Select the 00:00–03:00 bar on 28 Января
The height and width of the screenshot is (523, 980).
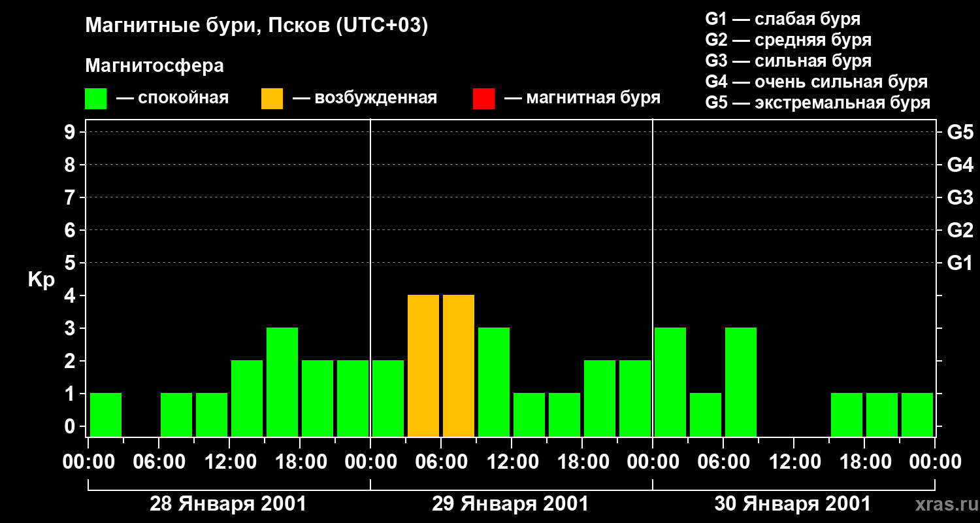coord(106,414)
